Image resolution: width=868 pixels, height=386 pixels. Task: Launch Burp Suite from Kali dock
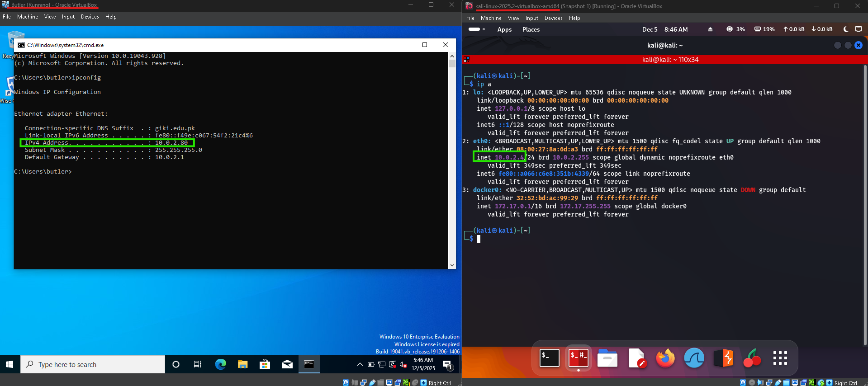coord(723,358)
